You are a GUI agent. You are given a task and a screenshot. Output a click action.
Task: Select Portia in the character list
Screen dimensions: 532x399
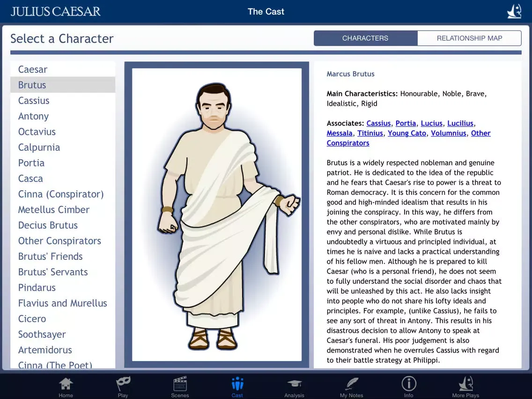(x=63, y=163)
